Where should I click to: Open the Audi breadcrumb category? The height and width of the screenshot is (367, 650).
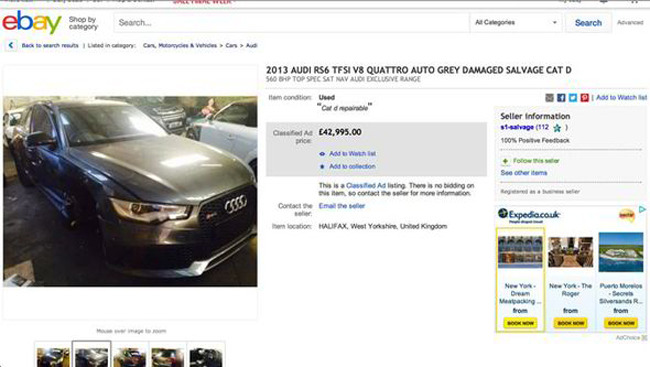(x=252, y=46)
